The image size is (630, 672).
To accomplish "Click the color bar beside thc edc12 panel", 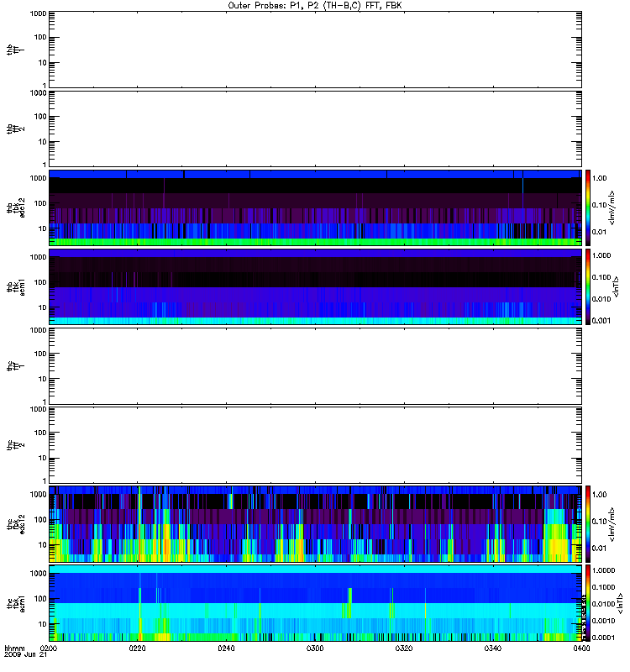I will pos(589,522).
